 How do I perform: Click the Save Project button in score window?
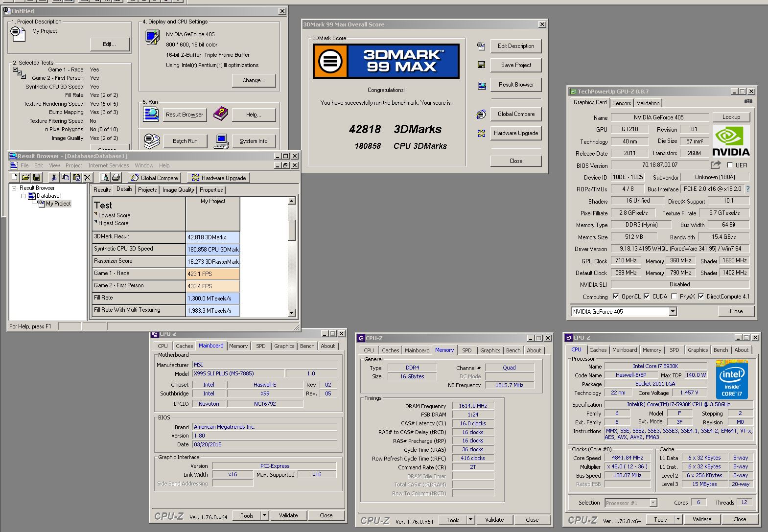[x=516, y=65]
